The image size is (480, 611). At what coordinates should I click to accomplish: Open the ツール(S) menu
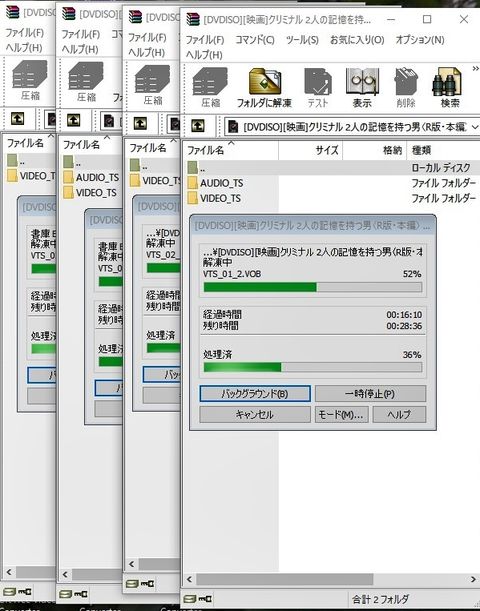302,40
